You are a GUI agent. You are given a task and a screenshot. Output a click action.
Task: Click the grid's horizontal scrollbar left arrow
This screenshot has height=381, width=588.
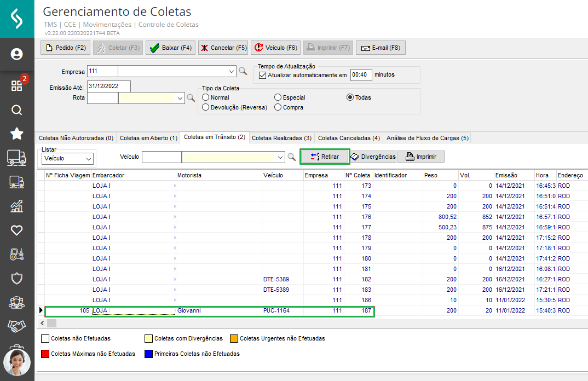(x=42, y=324)
